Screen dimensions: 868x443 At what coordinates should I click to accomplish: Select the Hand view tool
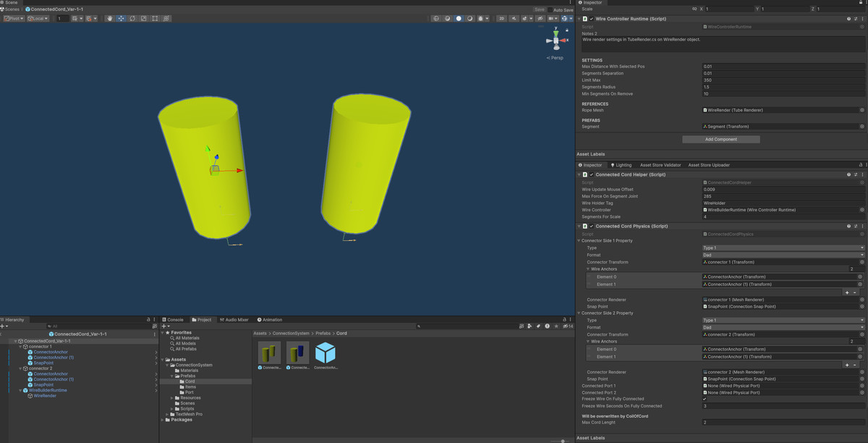[x=109, y=18]
